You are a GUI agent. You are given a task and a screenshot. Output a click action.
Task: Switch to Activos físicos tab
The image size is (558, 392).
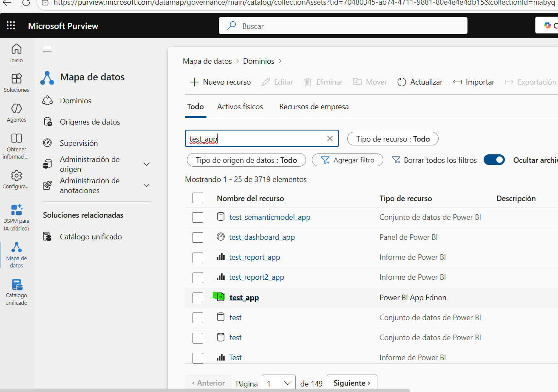pyautogui.click(x=240, y=107)
